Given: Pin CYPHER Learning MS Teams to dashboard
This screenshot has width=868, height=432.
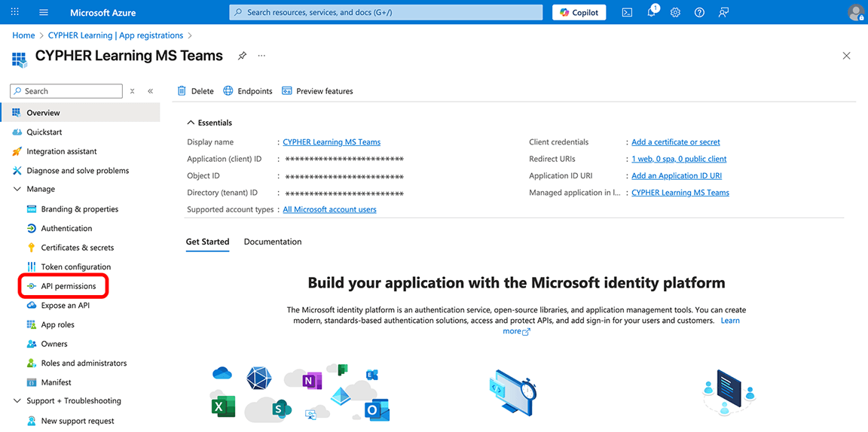Looking at the screenshot, I should (x=242, y=56).
